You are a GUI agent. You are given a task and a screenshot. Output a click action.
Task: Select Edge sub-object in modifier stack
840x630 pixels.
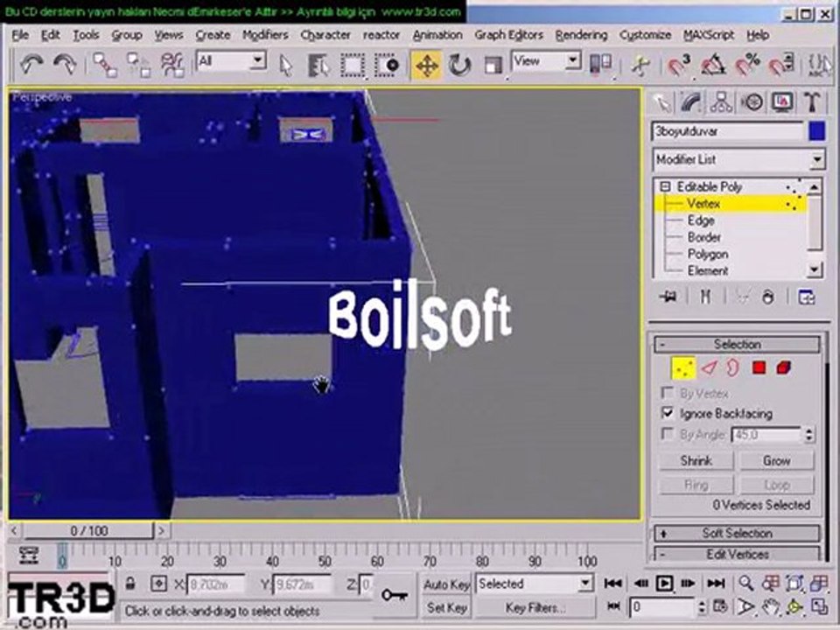pyautogui.click(x=701, y=220)
